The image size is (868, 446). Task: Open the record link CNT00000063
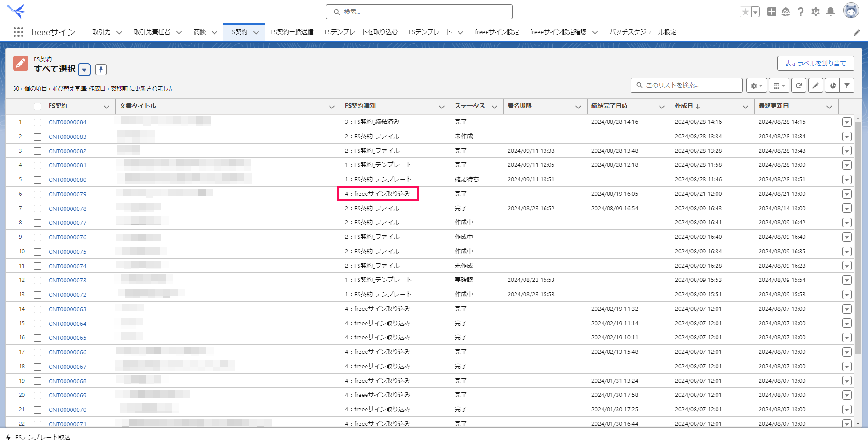pos(67,309)
